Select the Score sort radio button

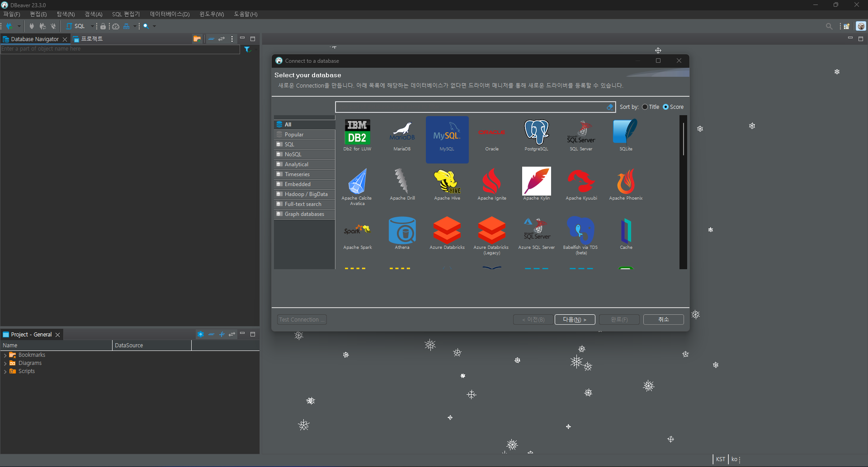tap(665, 107)
